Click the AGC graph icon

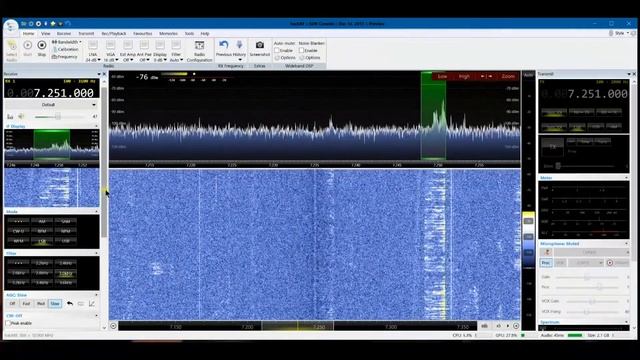92,303
